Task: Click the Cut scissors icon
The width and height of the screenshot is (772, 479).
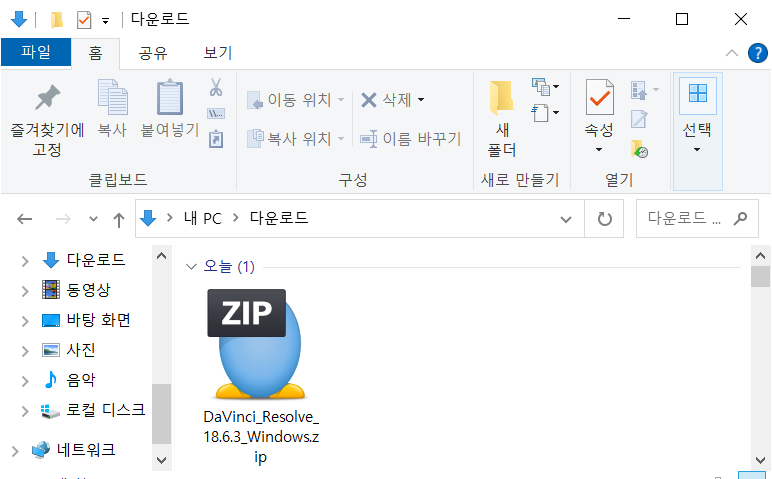Action: pos(216,87)
